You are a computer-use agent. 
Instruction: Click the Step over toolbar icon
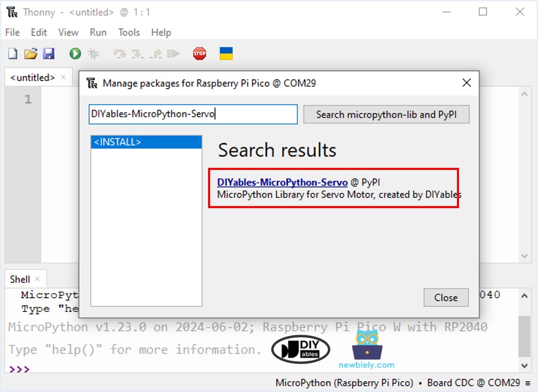click(120, 54)
